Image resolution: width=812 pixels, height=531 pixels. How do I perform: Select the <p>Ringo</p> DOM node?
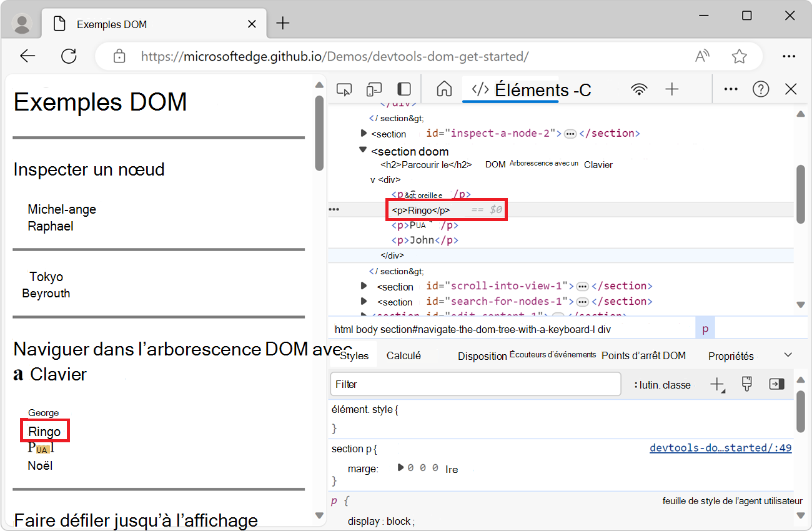pos(421,210)
